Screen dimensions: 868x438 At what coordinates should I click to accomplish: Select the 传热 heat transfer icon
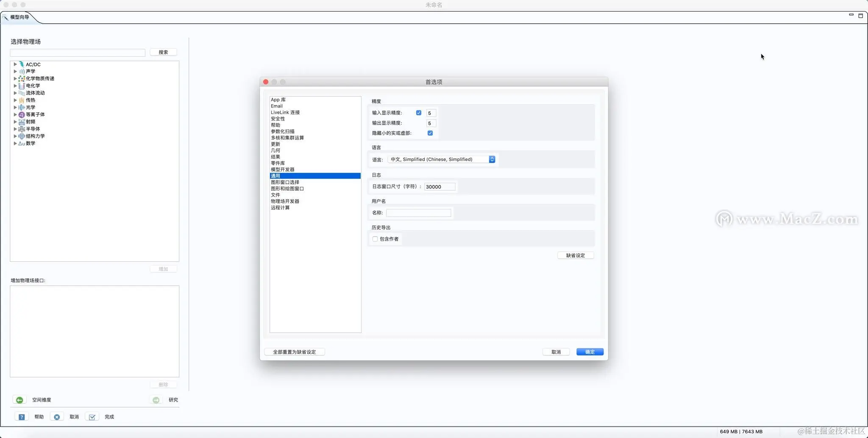[21, 100]
